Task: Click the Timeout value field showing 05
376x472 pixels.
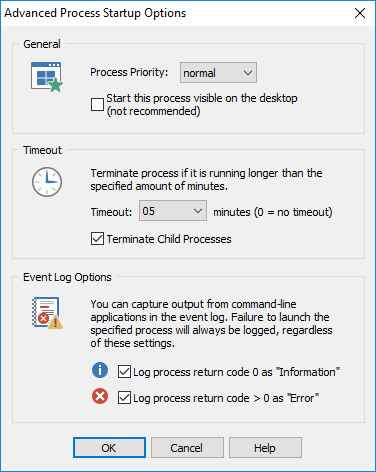Action: coord(165,211)
